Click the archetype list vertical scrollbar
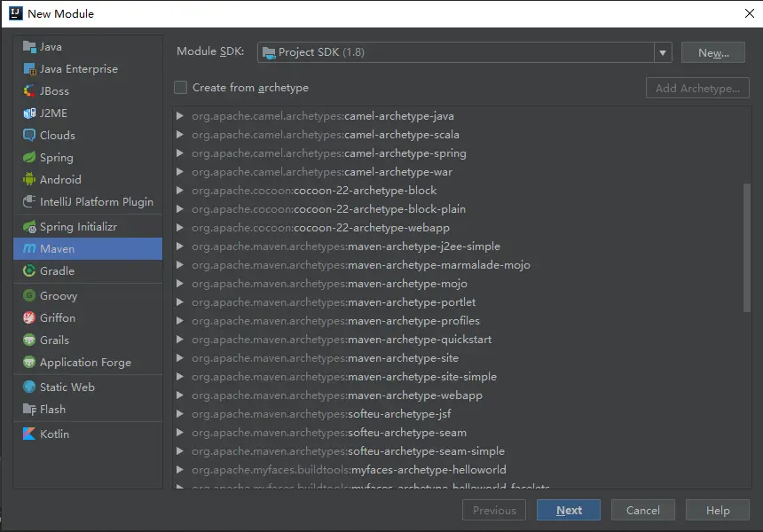Image resolution: width=763 pixels, height=532 pixels. pos(747,246)
